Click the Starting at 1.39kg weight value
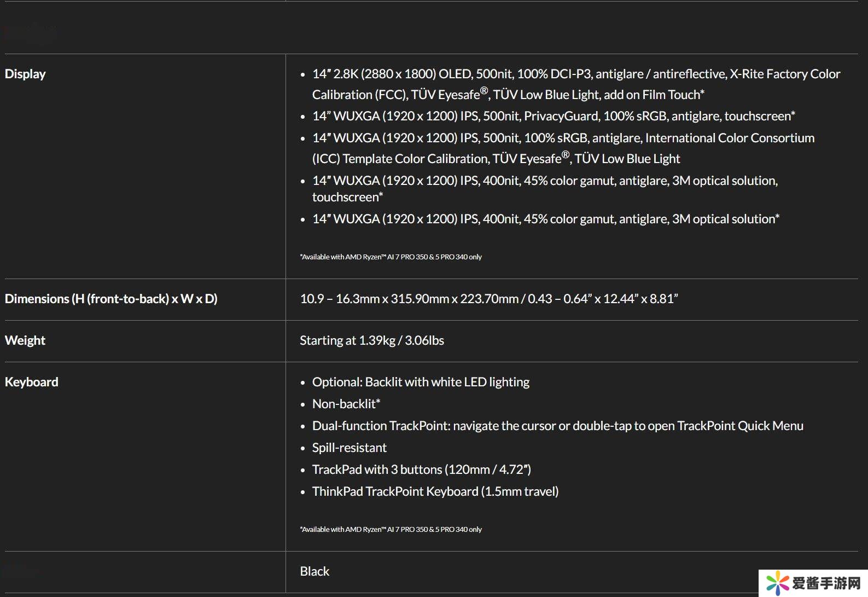The height and width of the screenshot is (597, 868). click(x=372, y=340)
